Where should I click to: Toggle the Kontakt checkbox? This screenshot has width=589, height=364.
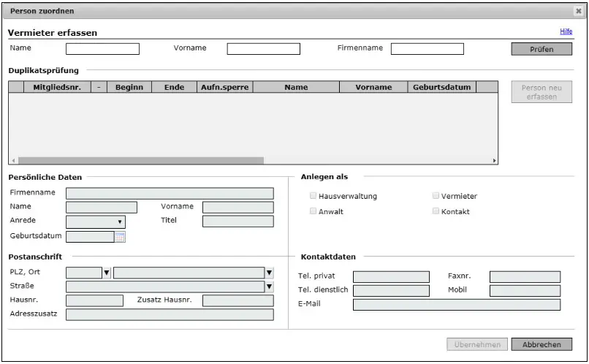coord(436,211)
